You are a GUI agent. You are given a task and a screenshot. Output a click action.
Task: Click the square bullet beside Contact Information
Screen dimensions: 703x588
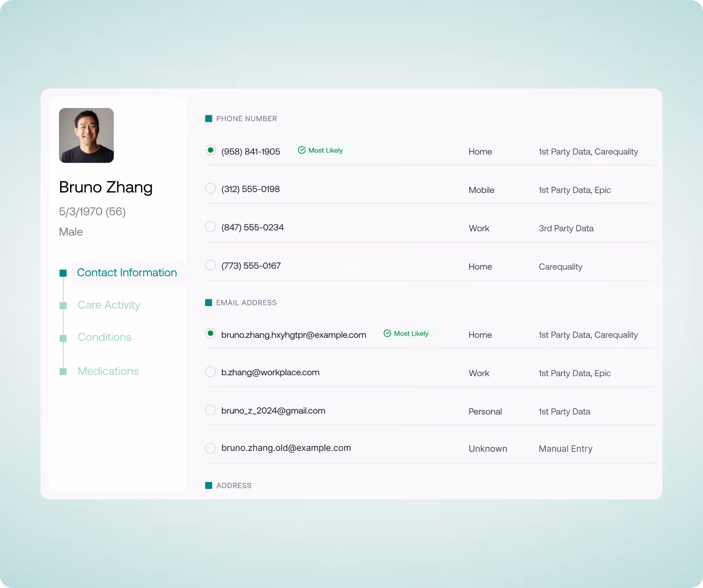pos(63,273)
